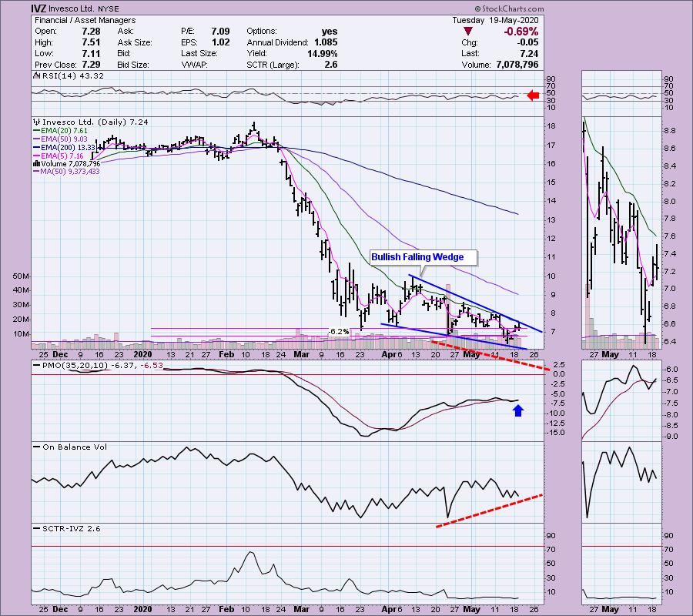Click the Chg value -0.05

pyautogui.click(x=527, y=42)
